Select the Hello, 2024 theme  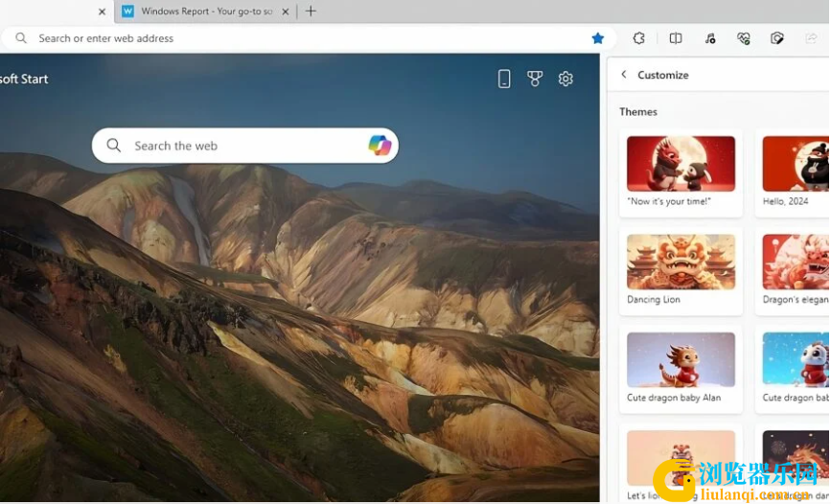[x=793, y=172]
